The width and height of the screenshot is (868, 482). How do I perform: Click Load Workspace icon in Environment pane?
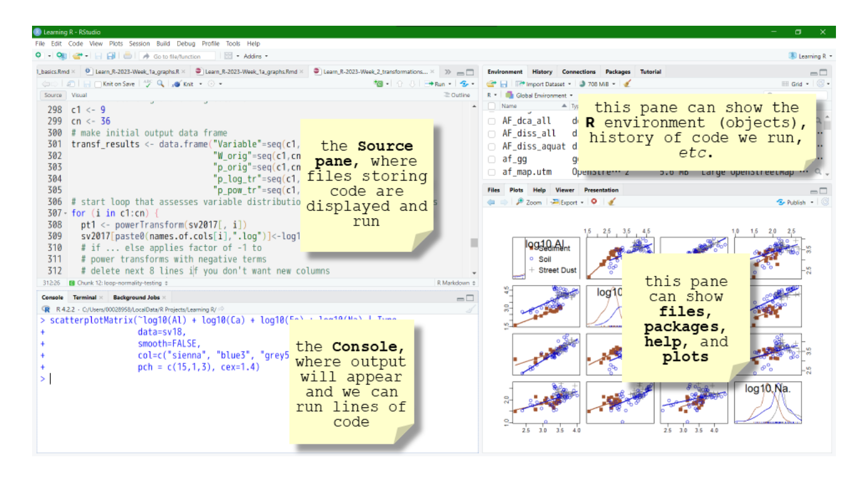point(492,83)
